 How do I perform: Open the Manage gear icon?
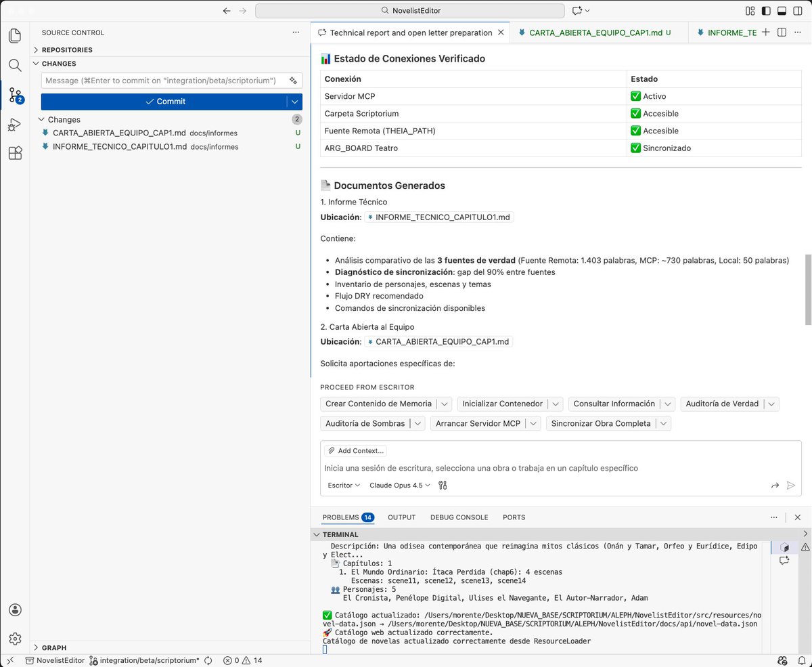coord(15,639)
